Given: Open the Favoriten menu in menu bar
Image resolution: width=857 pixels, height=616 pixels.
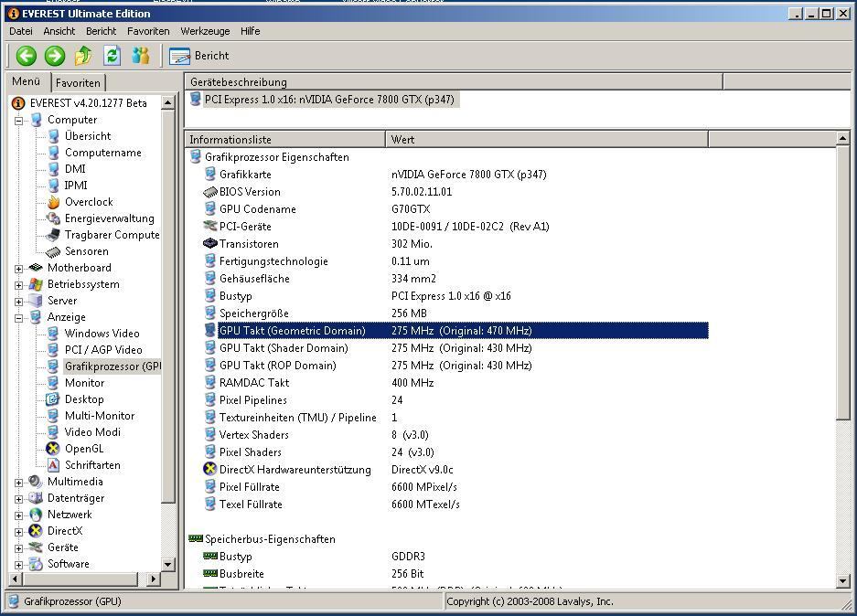Looking at the screenshot, I should click(148, 31).
